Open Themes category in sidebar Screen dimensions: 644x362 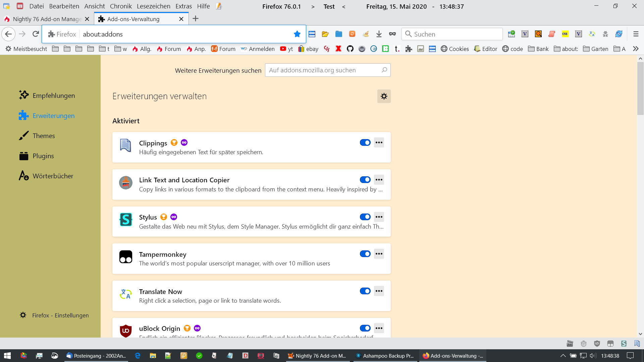click(x=44, y=136)
